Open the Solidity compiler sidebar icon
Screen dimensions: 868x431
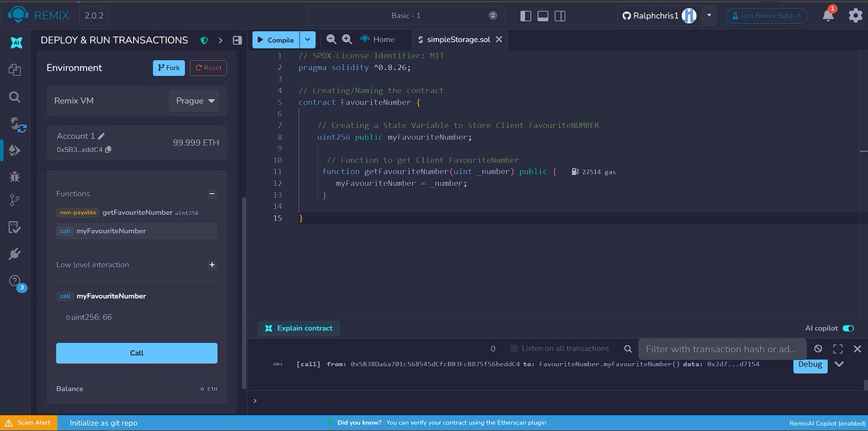(17, 124)
